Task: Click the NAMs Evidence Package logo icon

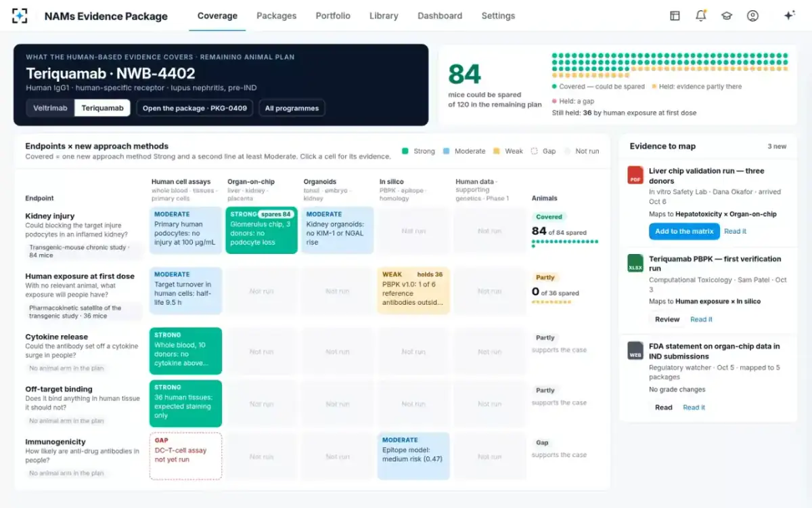Action: pos(20,16)
